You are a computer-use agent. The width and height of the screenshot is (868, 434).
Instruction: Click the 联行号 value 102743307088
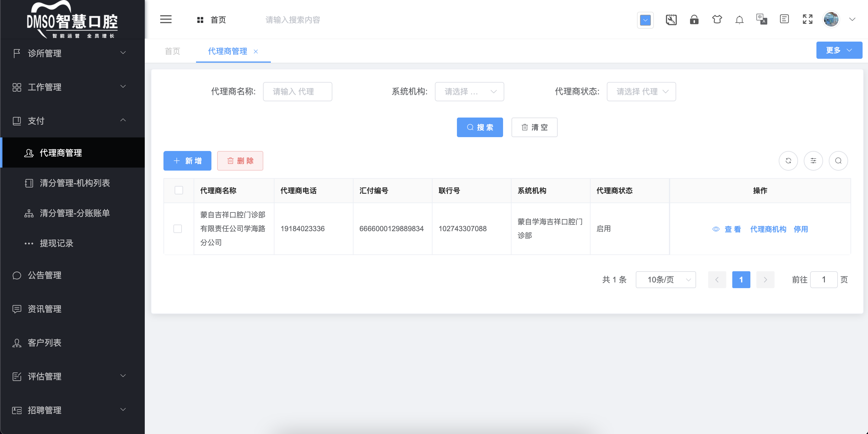click(x=462, y=229)
